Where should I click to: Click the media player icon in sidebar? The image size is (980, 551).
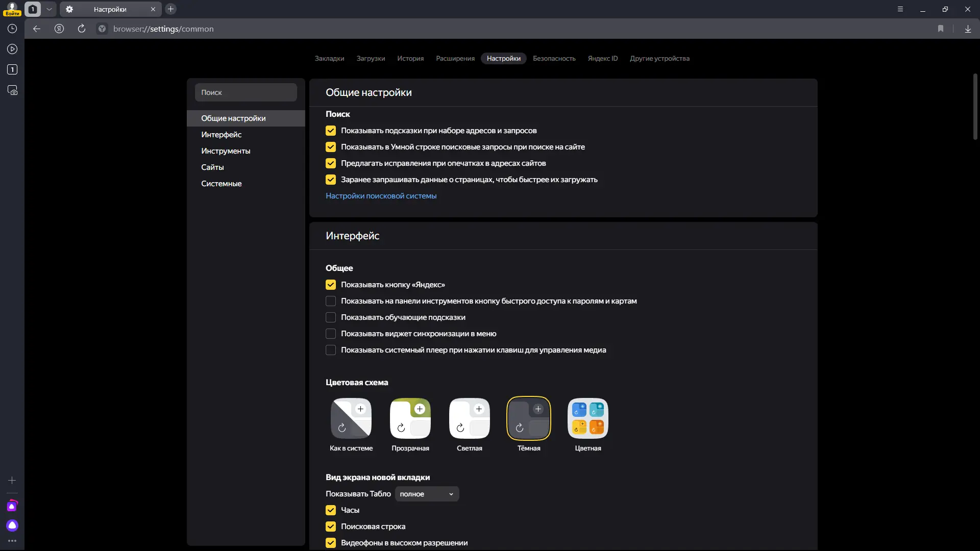[12, 49]
